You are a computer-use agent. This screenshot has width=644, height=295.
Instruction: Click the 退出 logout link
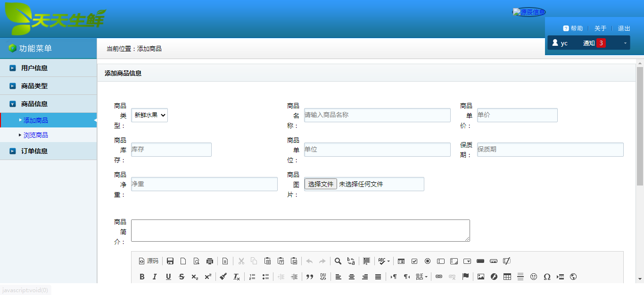point(624,28)
